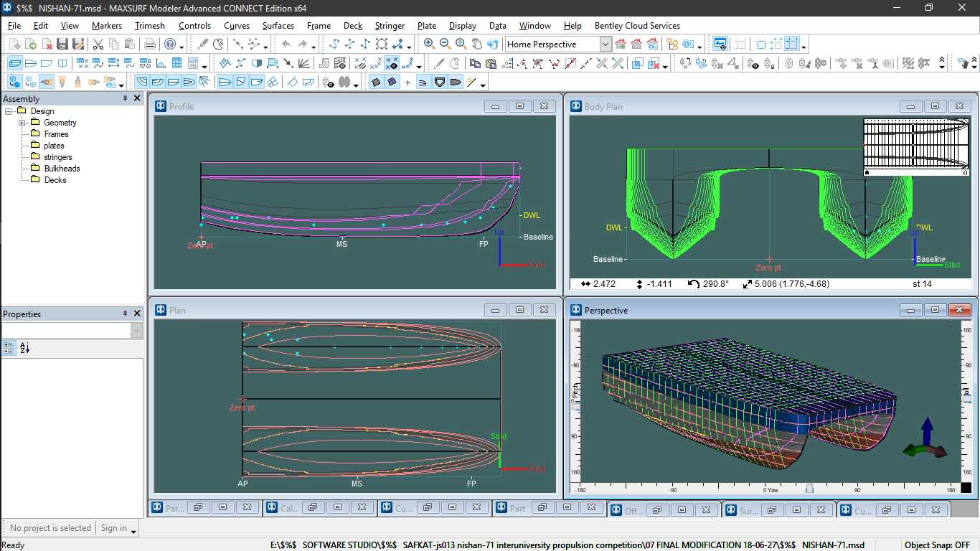Toggle the Properties panel auto-hide pin
Screen dimensions: 980x551
[x=126, y=314]
